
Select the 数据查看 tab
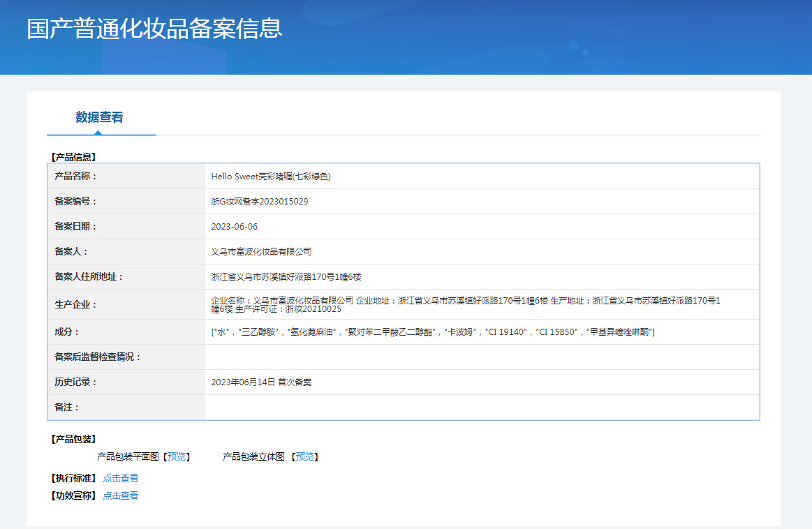coord(99,117)
